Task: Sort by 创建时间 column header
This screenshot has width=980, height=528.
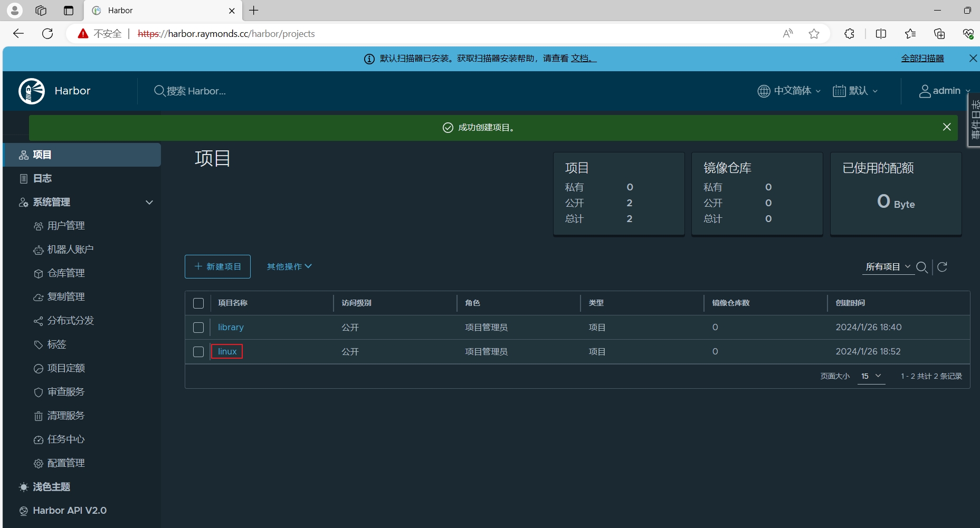Action: click(x=850, y=303)
